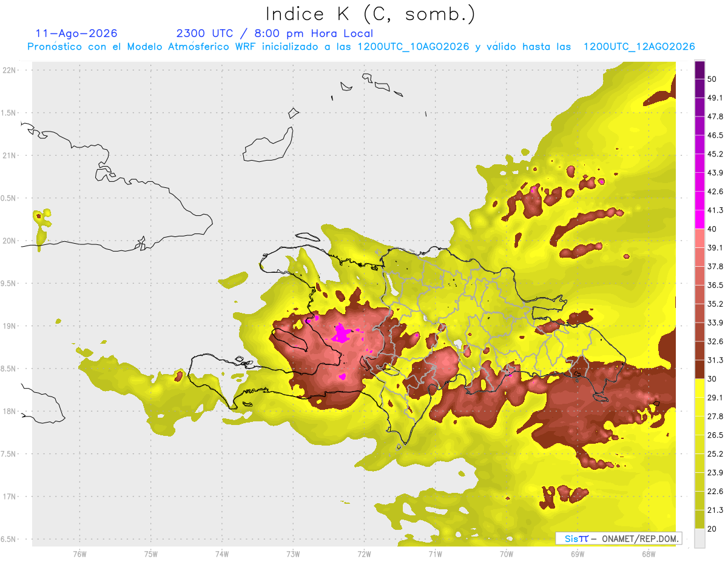Click the dark brown color bar segment between 30 and 31.3
Screen dimensions: 728x562
[699, 369]
